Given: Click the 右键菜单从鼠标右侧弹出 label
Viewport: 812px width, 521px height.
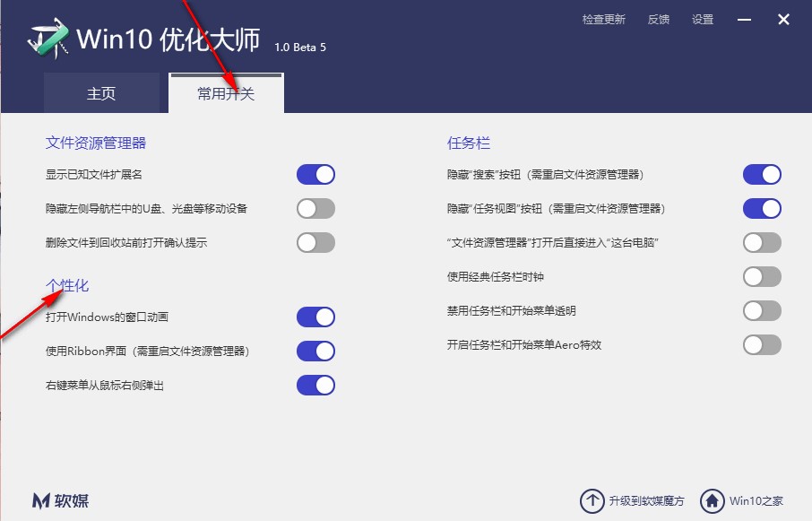Looking at the screenshot, I should tap(105, 386).
